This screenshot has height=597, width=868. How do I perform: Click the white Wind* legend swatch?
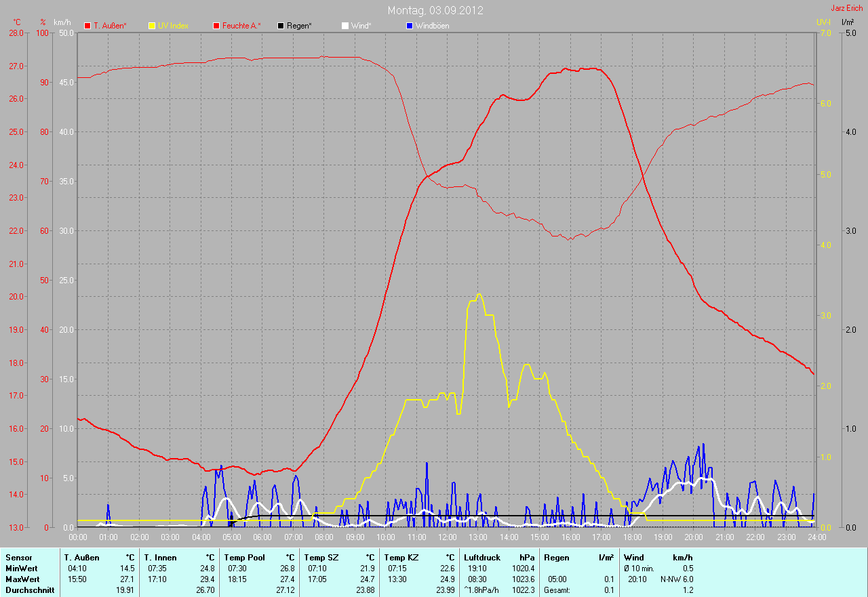click(x=344, y=26)
